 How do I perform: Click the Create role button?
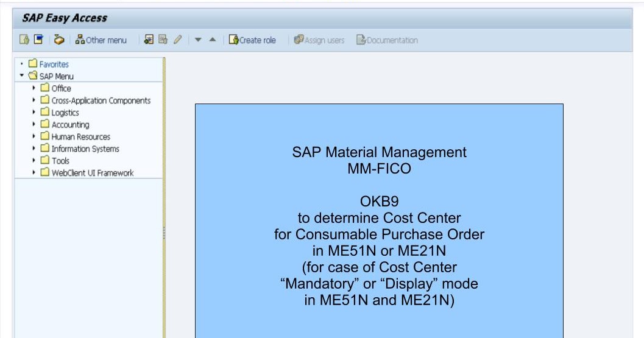click(252, 40)
